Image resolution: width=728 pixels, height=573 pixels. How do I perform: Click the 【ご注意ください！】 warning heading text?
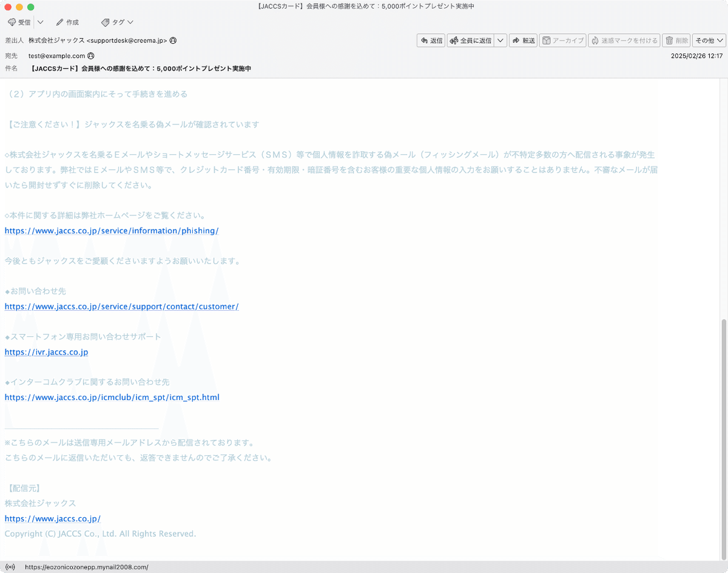132,124
